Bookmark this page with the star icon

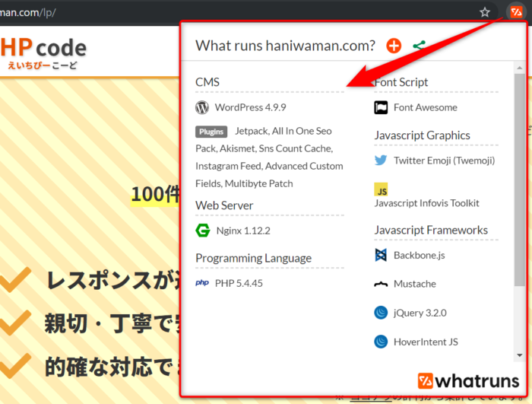coord(485,12)
